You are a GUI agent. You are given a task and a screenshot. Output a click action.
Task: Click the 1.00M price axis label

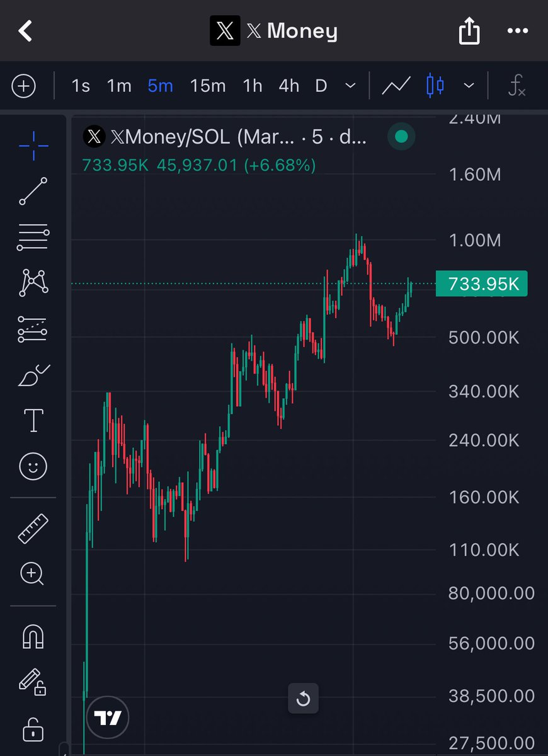click(475, 240)
